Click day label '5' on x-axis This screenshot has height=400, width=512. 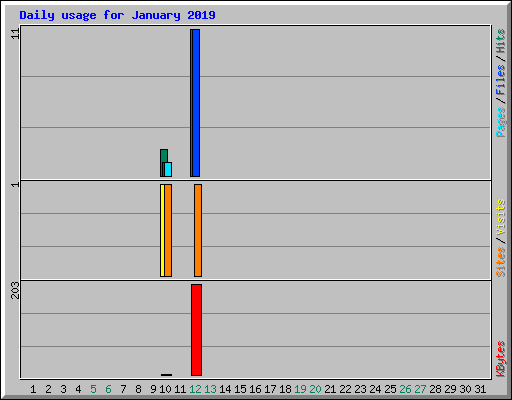pyautogui.click(x=93, y=389)
